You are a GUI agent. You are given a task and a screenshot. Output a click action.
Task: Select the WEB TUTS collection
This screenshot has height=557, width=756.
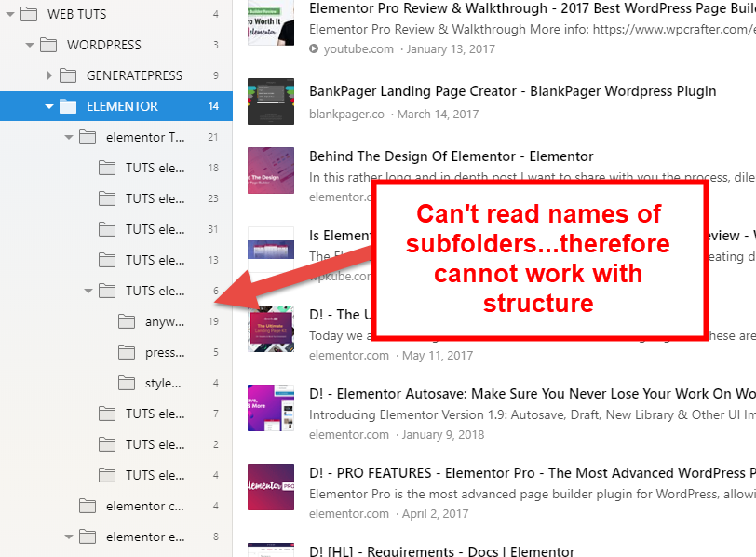click(76, 15)
